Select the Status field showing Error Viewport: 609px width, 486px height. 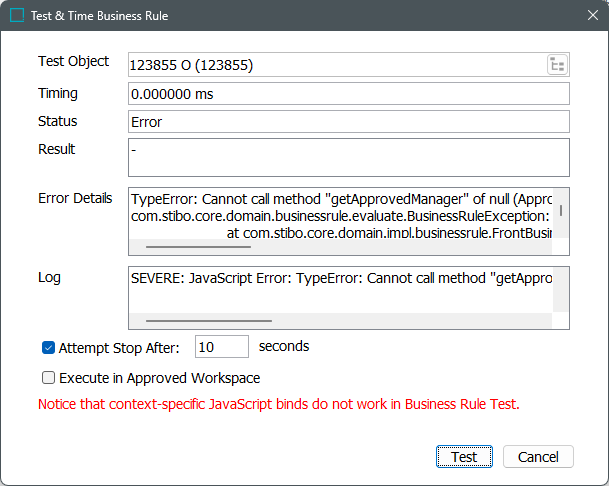coord(348,122)
